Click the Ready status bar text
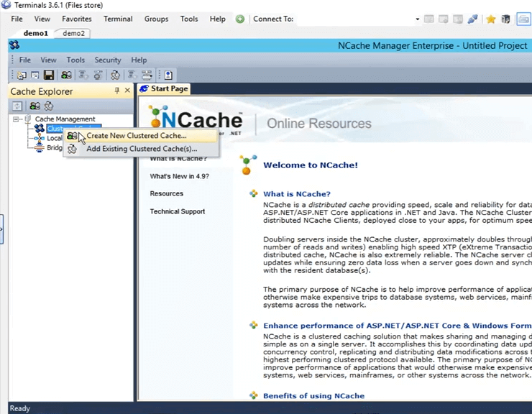Image resolution: width=532 pixels, height=414 pixels. coord(19,408)
